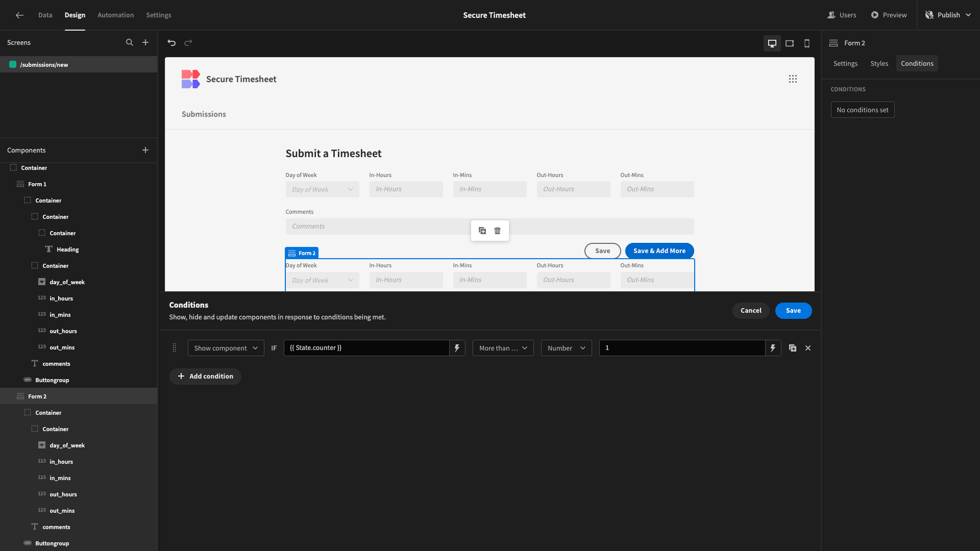Select Form 1 in the component tree
Viewport: 980px width, 551px height.
tap(79, 184)
